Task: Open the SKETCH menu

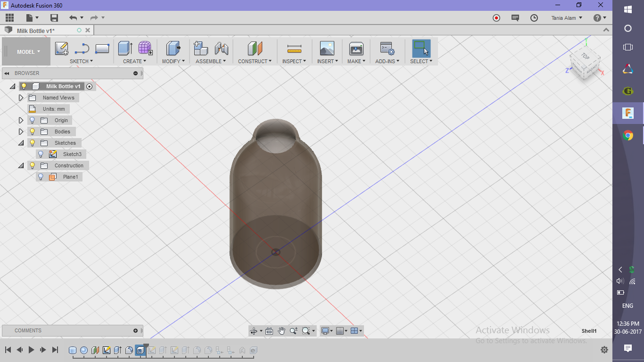Action: coord(81,61)
